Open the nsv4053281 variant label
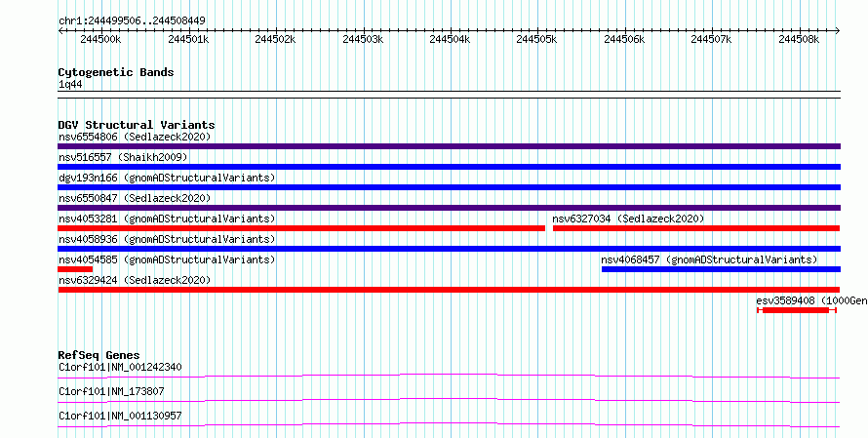The image size is (868, 438). pos(167,219)
